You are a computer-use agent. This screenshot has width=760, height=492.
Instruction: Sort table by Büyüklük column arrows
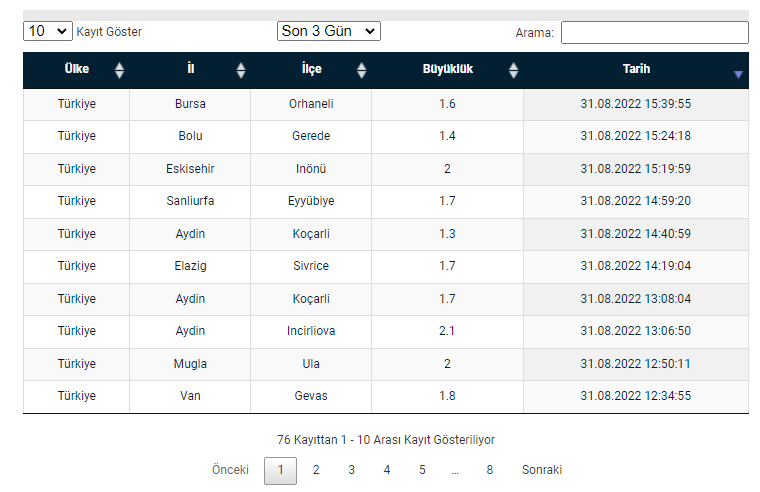pos(514,70)
